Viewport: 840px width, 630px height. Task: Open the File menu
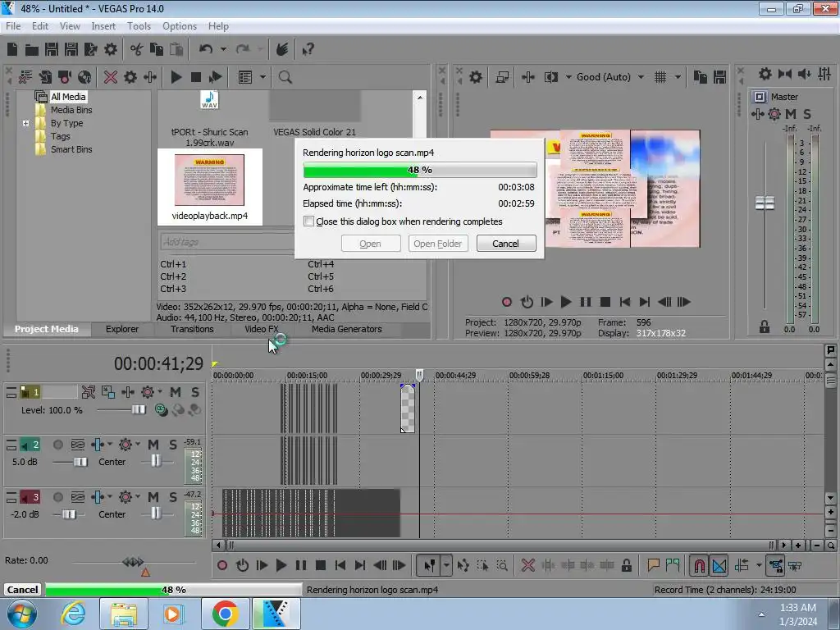click(x=13, y=25)
